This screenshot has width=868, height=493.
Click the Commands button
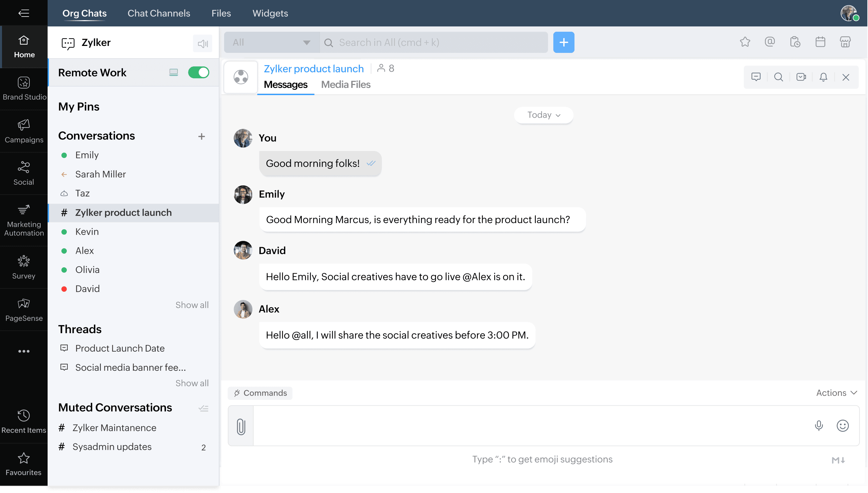(x=260, y=393)
